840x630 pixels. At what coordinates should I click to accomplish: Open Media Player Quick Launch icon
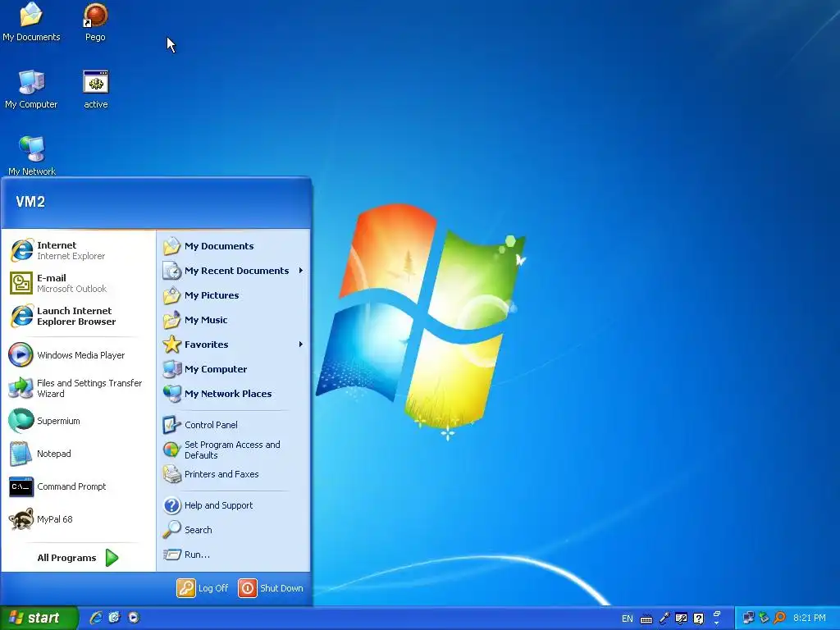coord(134,618)
